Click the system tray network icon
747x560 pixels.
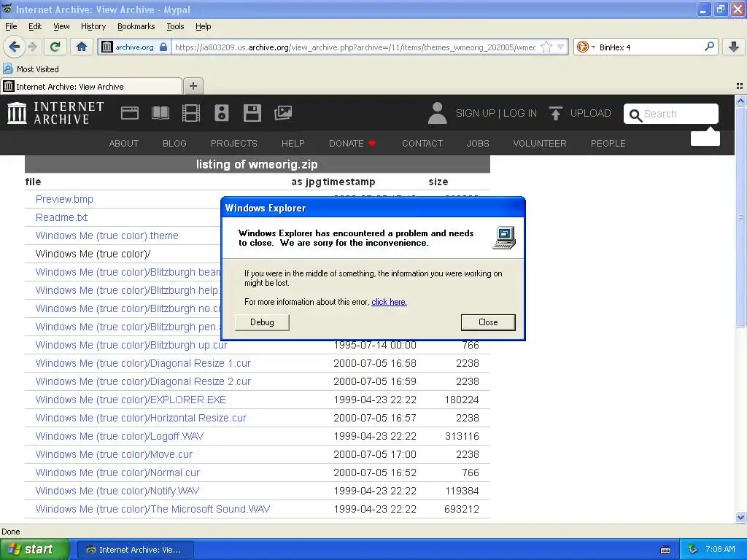coord(693,550)
